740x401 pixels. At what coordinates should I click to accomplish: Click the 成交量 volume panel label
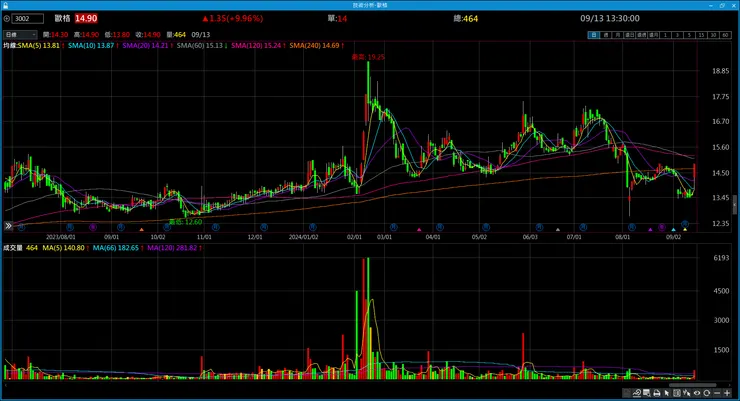tap(13, 248)
